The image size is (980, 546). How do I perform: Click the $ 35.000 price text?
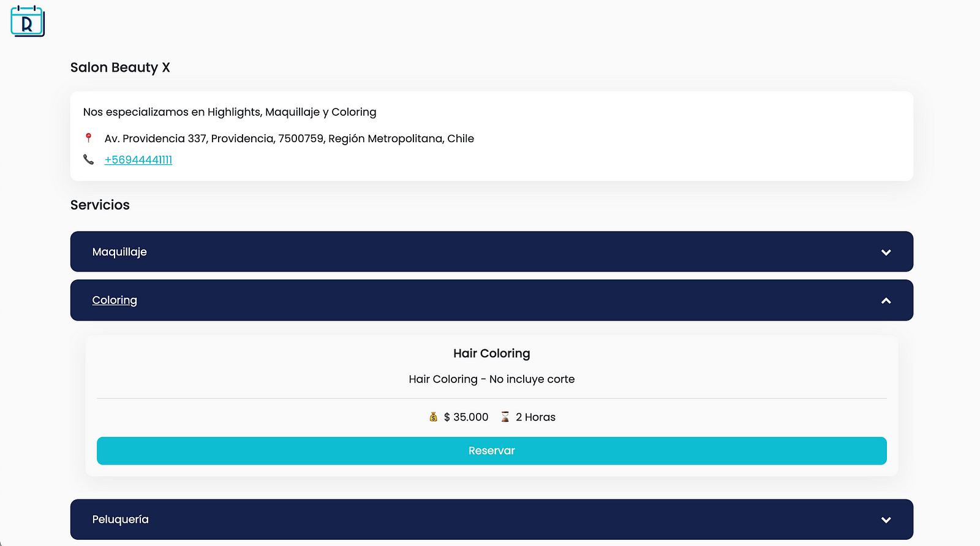coord(466,417)
